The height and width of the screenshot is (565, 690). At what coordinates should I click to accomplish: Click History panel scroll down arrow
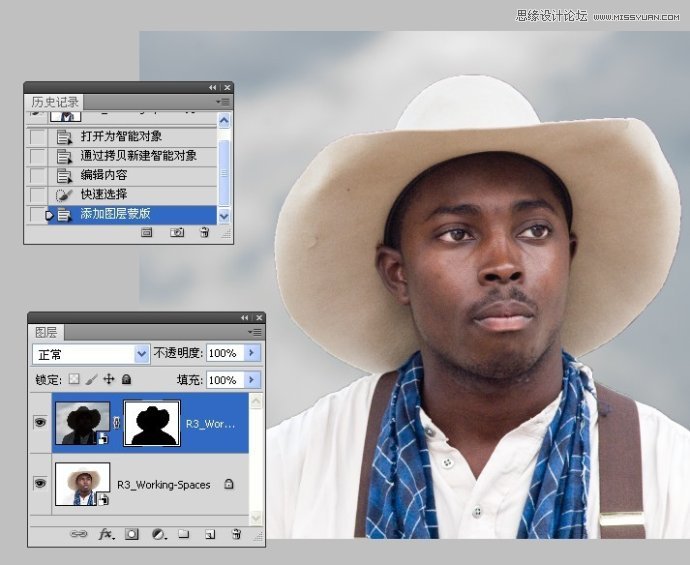(224, 216)
